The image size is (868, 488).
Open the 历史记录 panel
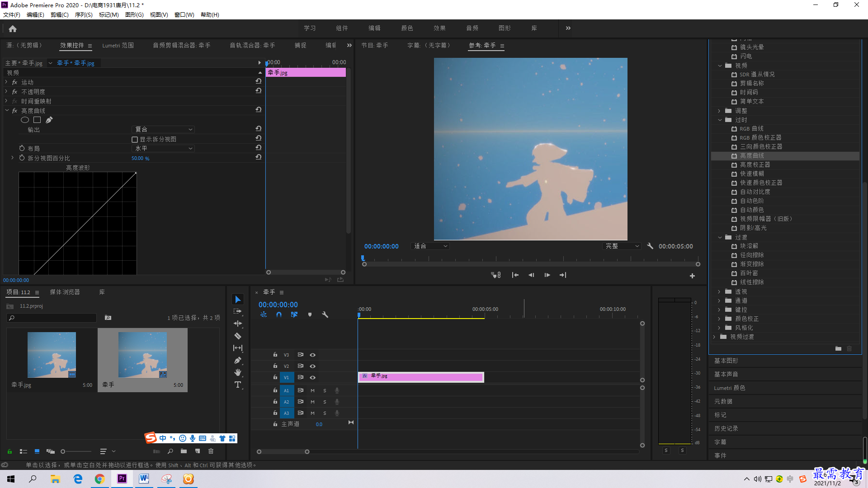726,428
